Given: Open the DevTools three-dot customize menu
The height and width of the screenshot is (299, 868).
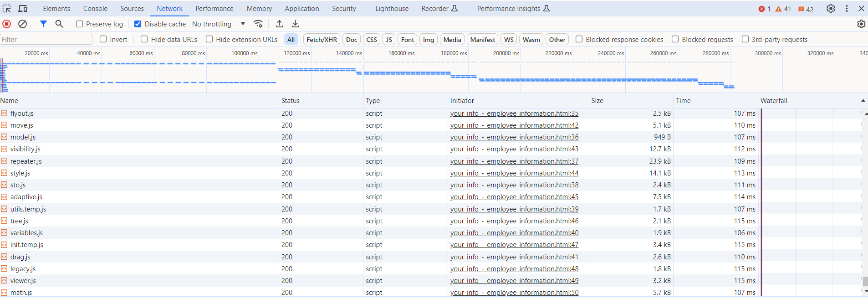Looking at the screenshot, I should [x=847, y=9].
